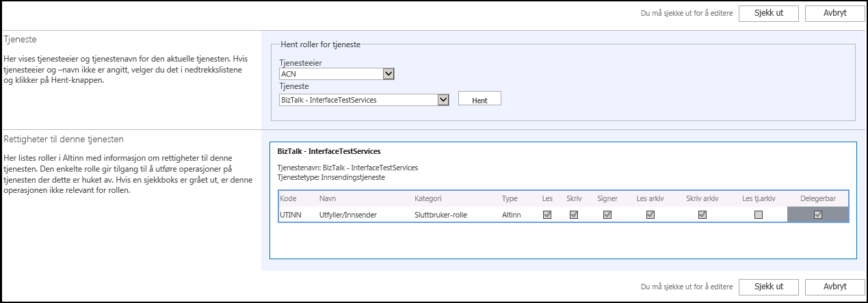The width and height of the screenshot is (868, 303).
Task: Click the top 'Du må sjekke ut' notice
Action: (686, 14)
